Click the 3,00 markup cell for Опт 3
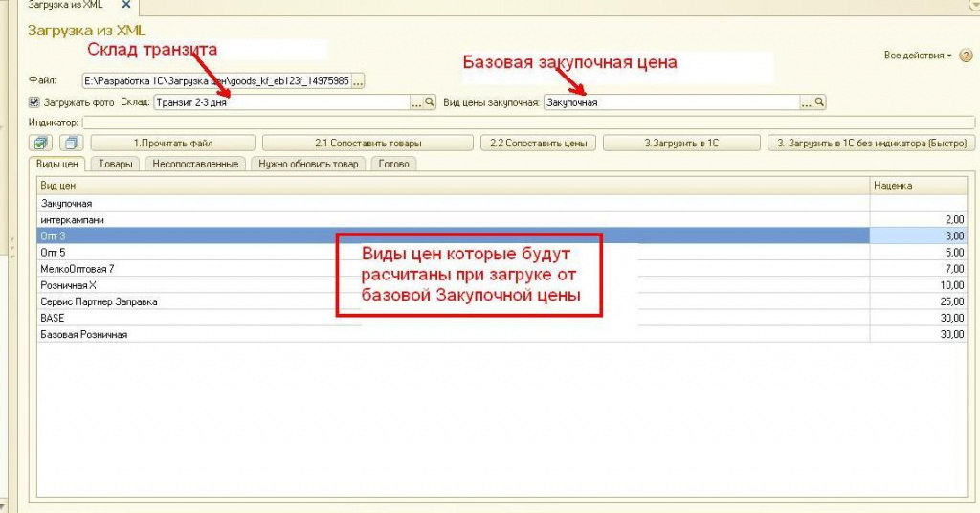This screenshot has width=980, height=513. pyautogui.click(x=919, y=236)
